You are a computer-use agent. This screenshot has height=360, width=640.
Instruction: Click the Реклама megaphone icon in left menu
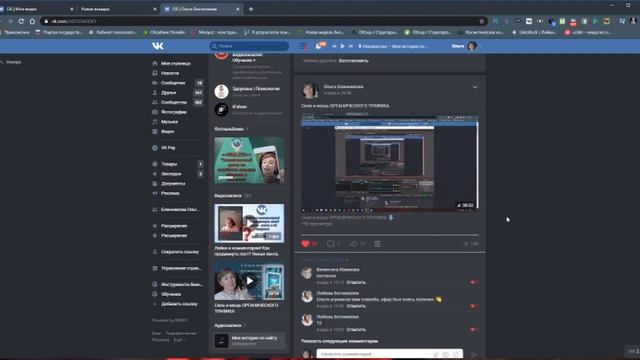click(x=155, y=193)
